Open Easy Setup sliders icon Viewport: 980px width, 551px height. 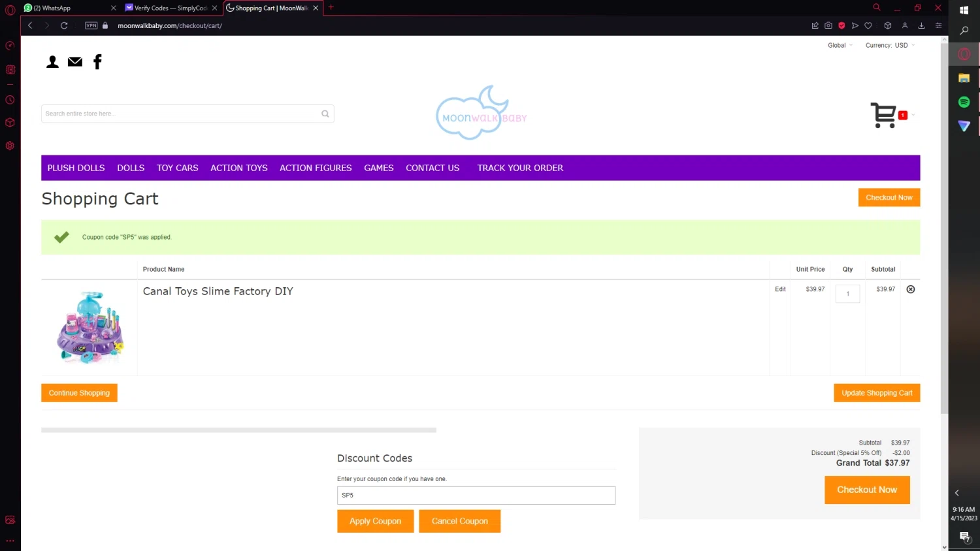pyautogui.click(x=938, y=25)
